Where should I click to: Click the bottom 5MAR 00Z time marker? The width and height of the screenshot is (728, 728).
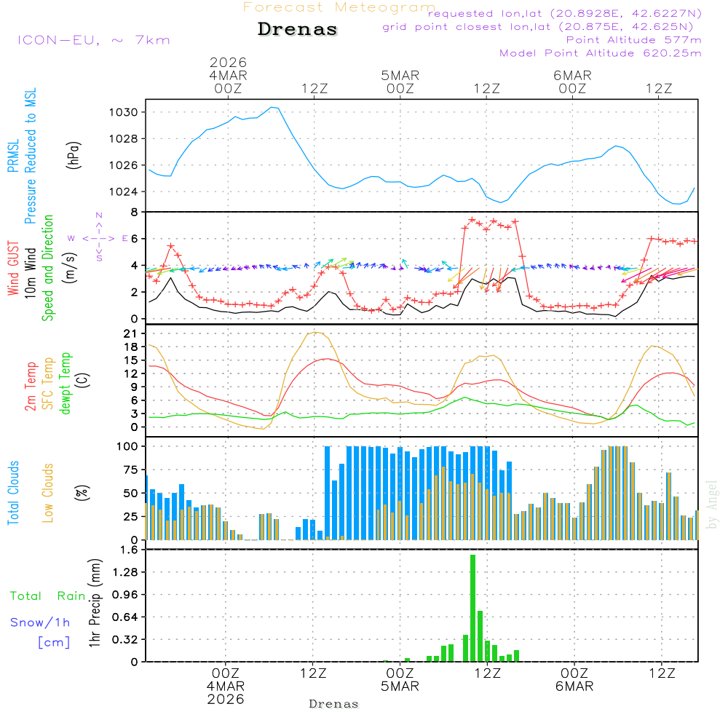pos(400,680)
